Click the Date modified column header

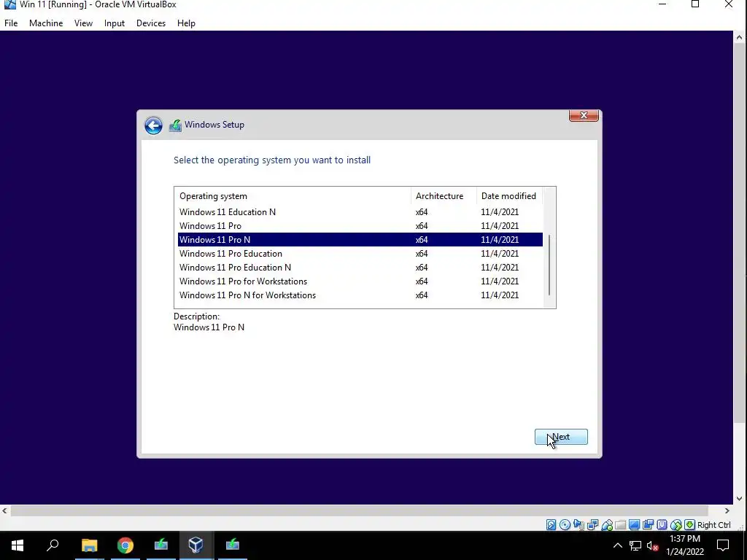coord(509,195)
